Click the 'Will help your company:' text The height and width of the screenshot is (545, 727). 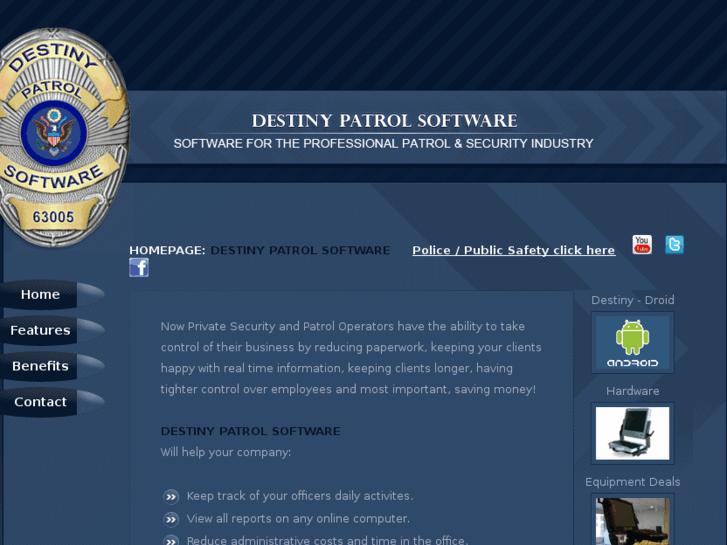(226, 452)
